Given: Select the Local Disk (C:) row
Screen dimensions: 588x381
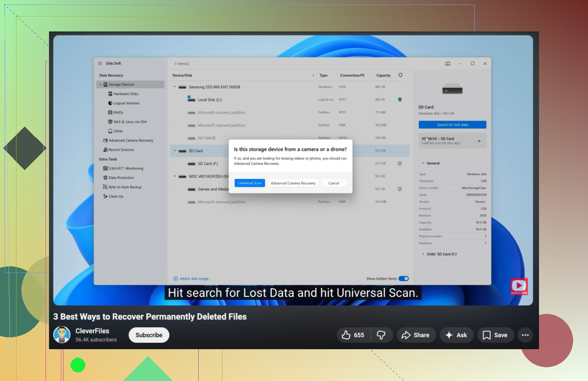Looking at the screenshot, I should (x=290, y=100).
